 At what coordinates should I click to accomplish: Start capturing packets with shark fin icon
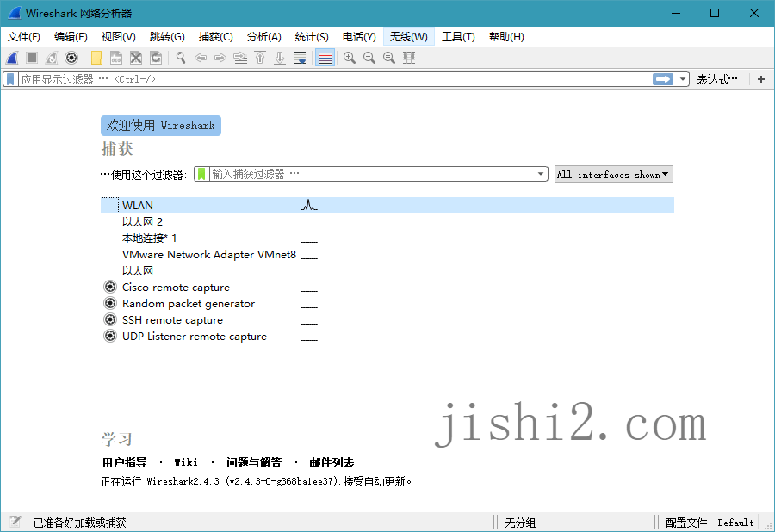12,58
